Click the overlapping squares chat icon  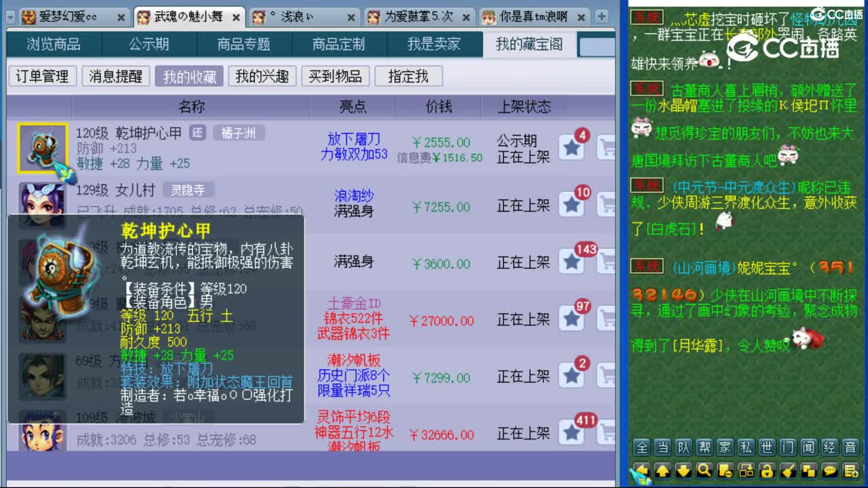pos(809,470)
